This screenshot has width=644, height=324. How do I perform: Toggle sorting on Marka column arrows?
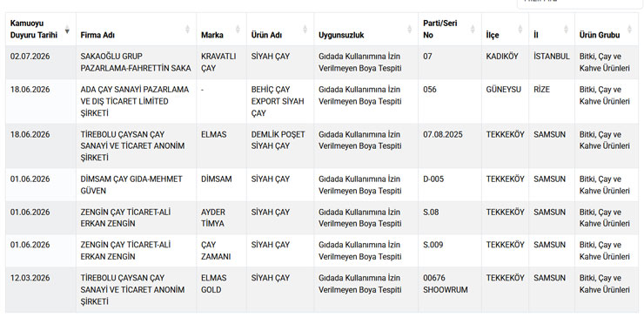pos(238,30)
